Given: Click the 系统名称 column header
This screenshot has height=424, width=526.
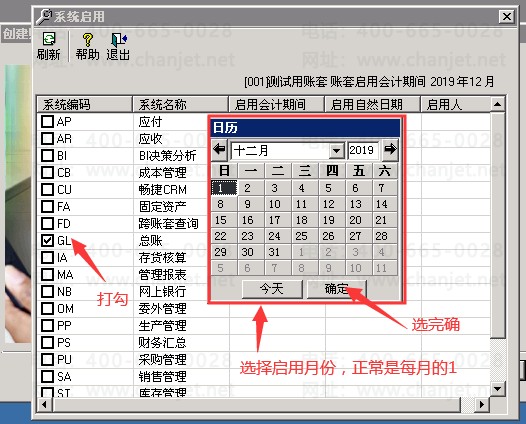Looking at the screenshot, I should (180, 104).
